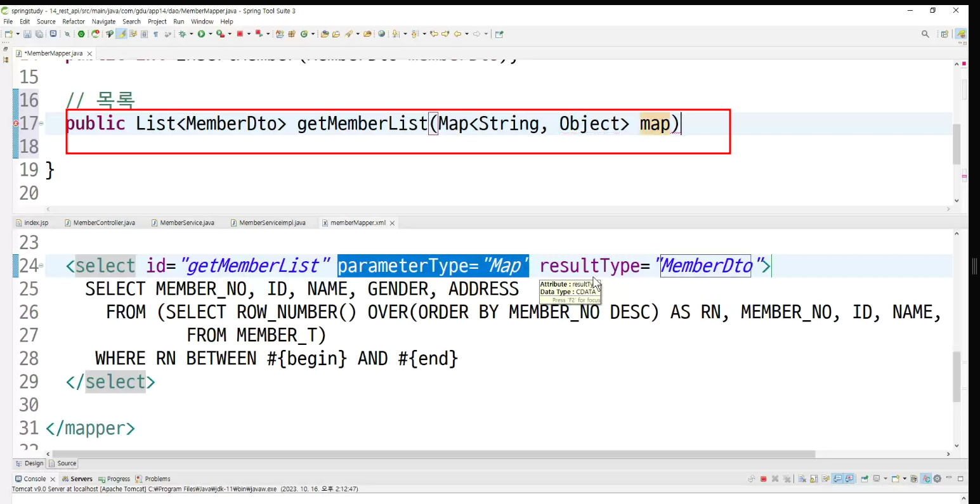Maximize the Console view panel
980x504 pixels.
click(x=961, y=479)
